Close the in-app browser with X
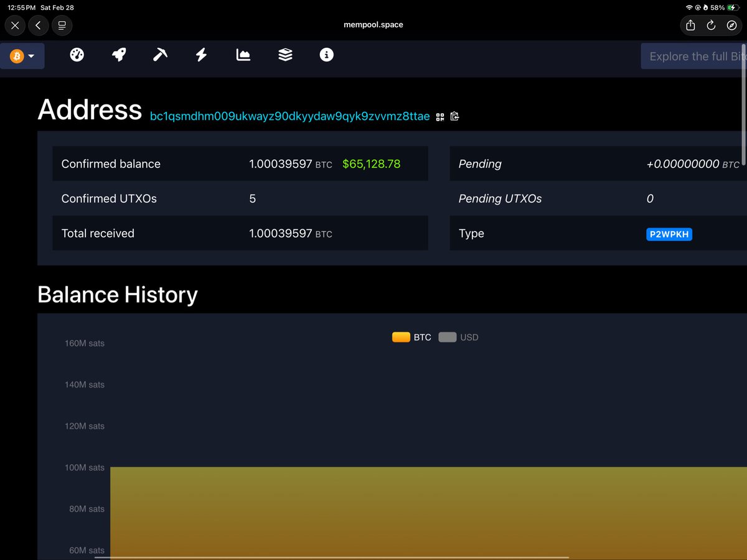 (16, 26)
